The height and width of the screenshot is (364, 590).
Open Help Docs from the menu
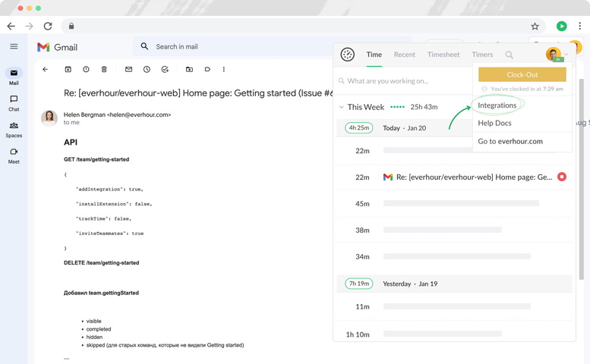(494, 123)
